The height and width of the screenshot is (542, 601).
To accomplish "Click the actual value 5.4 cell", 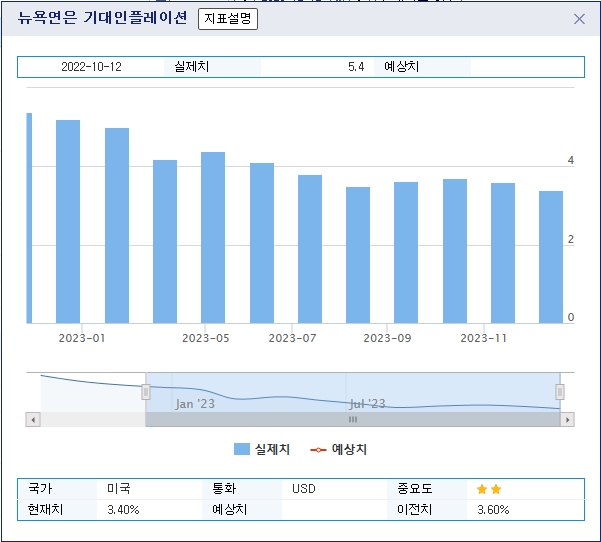I will click(356, 67).
